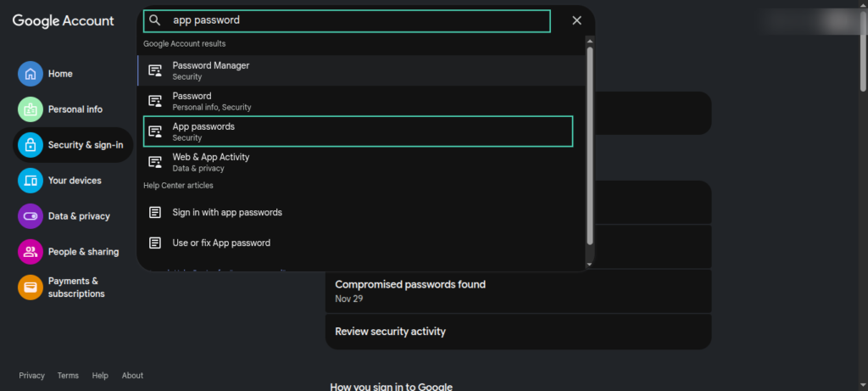This screenshot has height=391, width=868.
Task: Open Payments & subscriptions icon
Action: coord(31,288)
